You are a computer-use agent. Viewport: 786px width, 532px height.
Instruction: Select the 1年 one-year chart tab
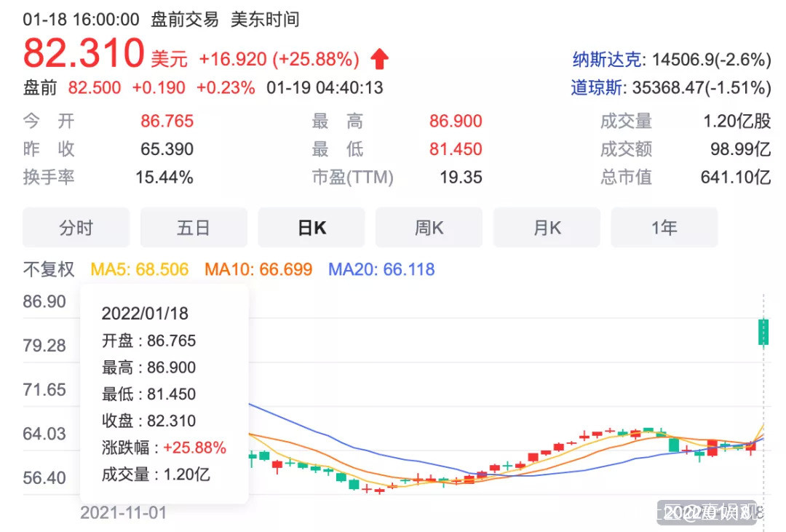[664, 228]
